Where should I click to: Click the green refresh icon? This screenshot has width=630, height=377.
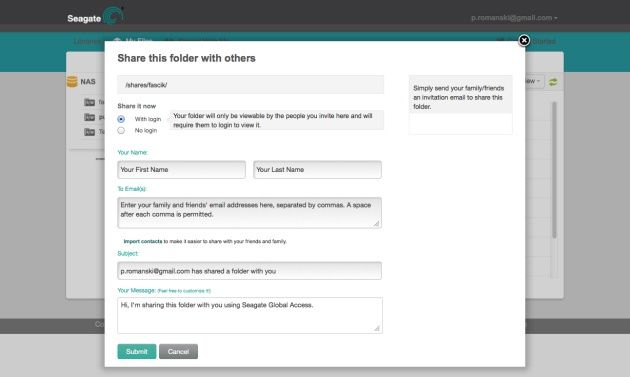click(553, 82)
